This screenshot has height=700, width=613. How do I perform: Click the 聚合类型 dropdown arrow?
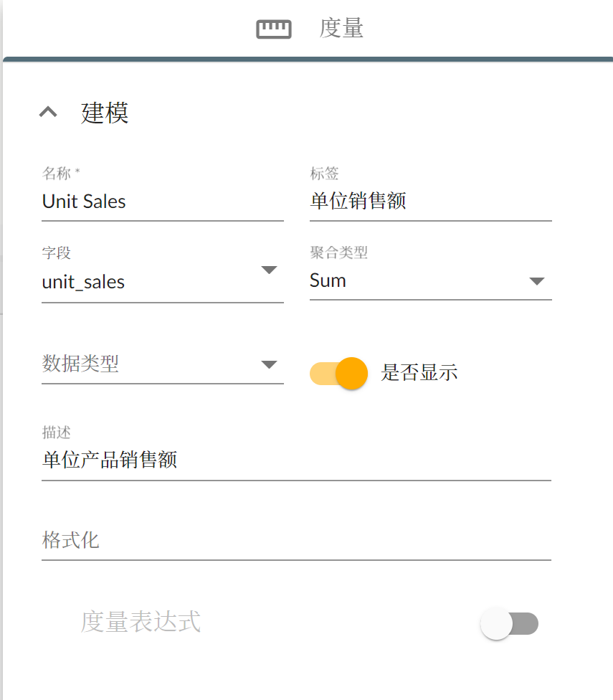coord(537,281)
